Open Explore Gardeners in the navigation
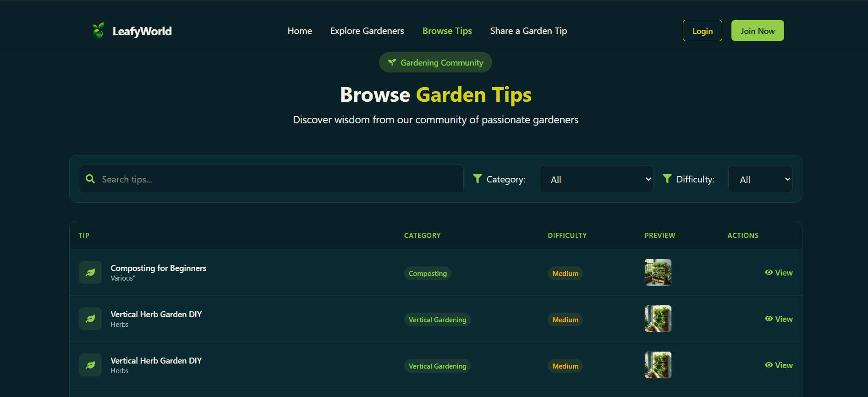This screenshot has height=397, width=868. pyautogui.click(x=367, y=31)
